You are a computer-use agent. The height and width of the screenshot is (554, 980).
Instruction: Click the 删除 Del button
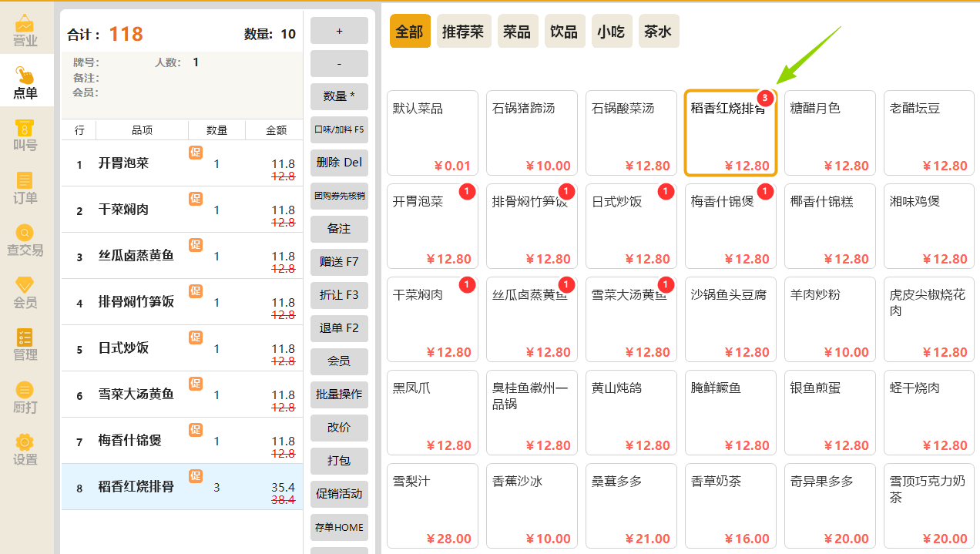pos(339,163)
